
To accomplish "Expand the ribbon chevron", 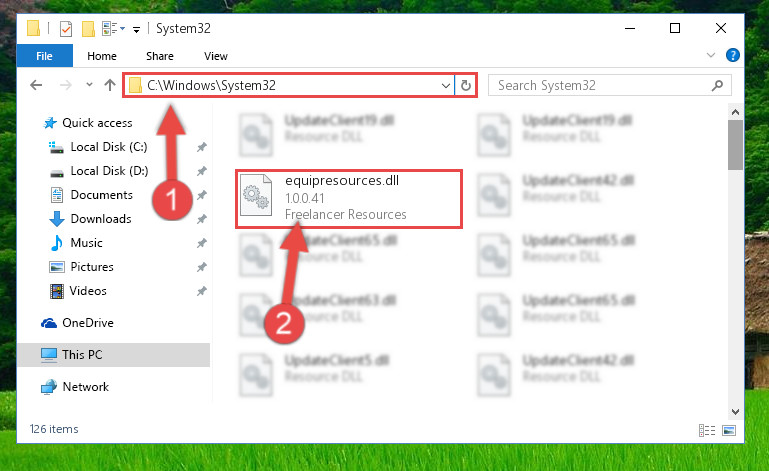I will click(710, 55).
